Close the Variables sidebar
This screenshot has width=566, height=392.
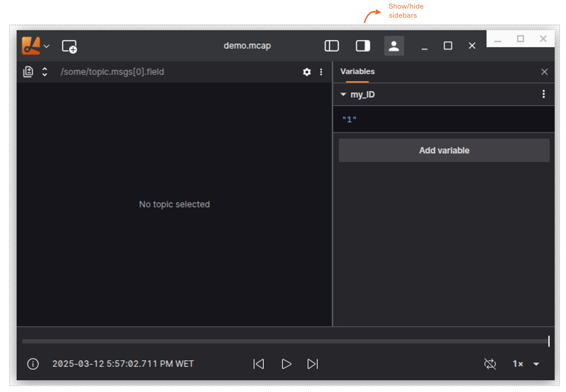point(544,72)
